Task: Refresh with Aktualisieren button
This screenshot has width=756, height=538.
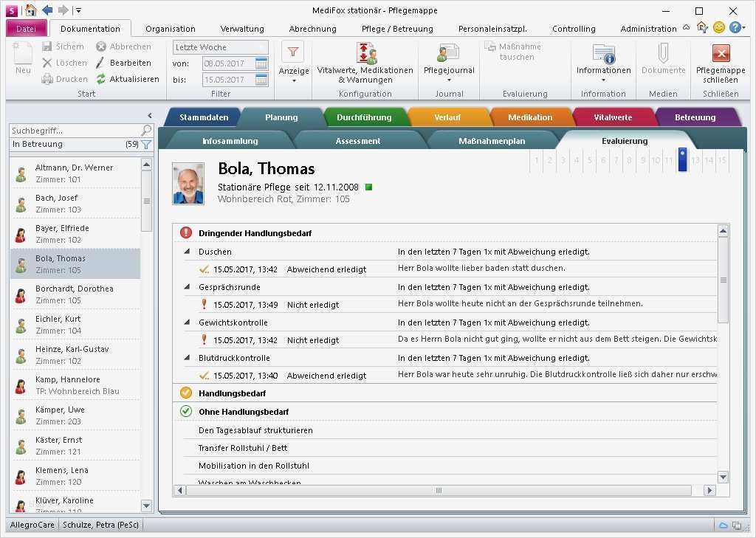Action: 128,79
